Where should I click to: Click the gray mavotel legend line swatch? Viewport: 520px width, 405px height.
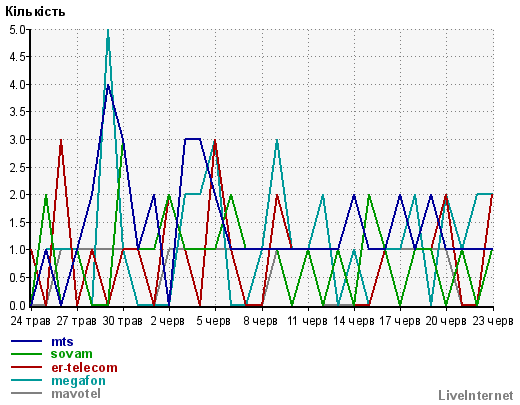pos(26,393)
